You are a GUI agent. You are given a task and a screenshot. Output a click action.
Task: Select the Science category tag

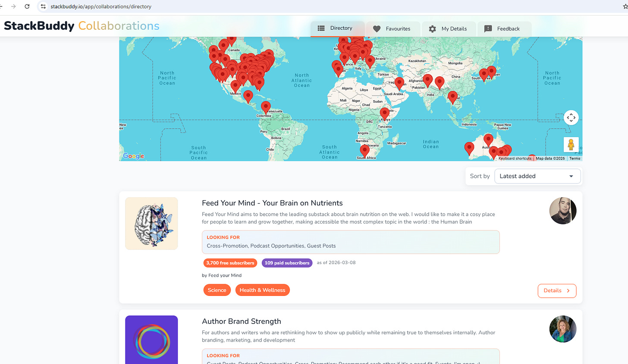217,290
